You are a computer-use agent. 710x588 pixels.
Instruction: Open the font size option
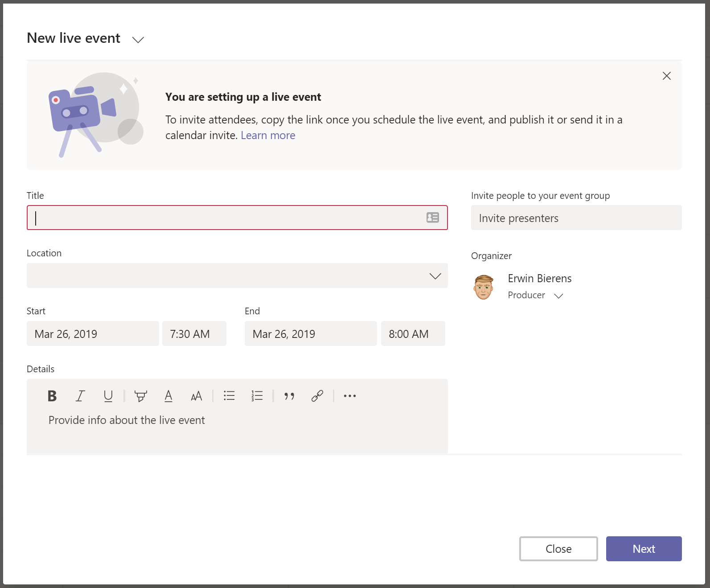click(x=196, y=396)
